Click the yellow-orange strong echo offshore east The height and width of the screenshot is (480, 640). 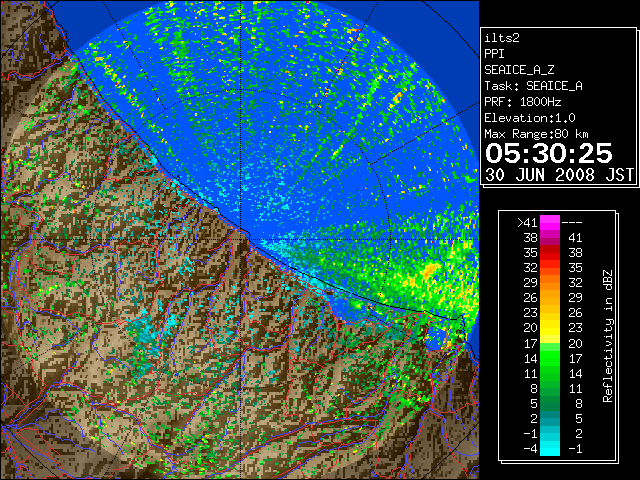(429, 271)
